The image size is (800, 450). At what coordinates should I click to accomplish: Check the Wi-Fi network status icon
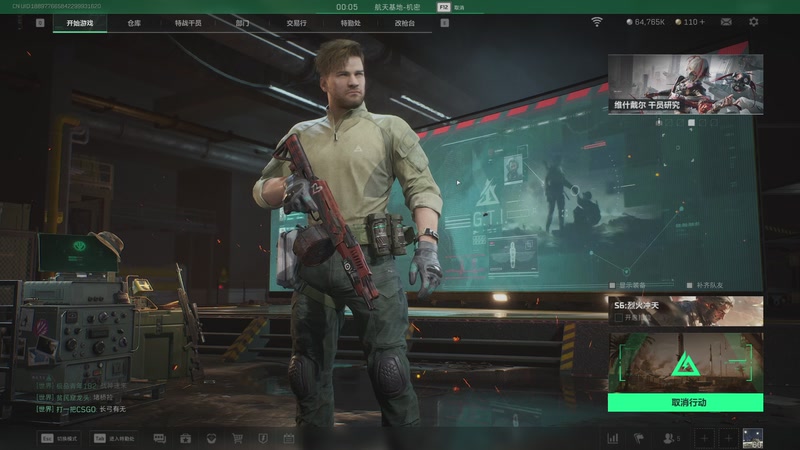pos(596,22)
